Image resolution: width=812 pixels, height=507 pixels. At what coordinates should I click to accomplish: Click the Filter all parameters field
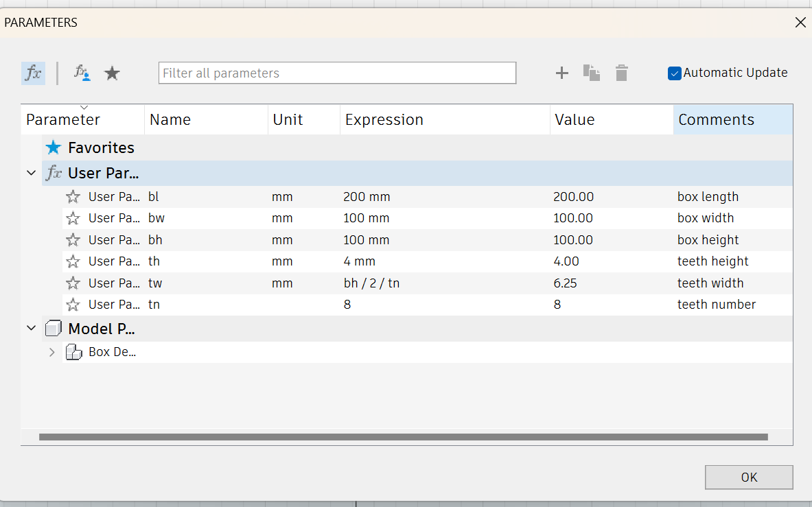(337, 73)
